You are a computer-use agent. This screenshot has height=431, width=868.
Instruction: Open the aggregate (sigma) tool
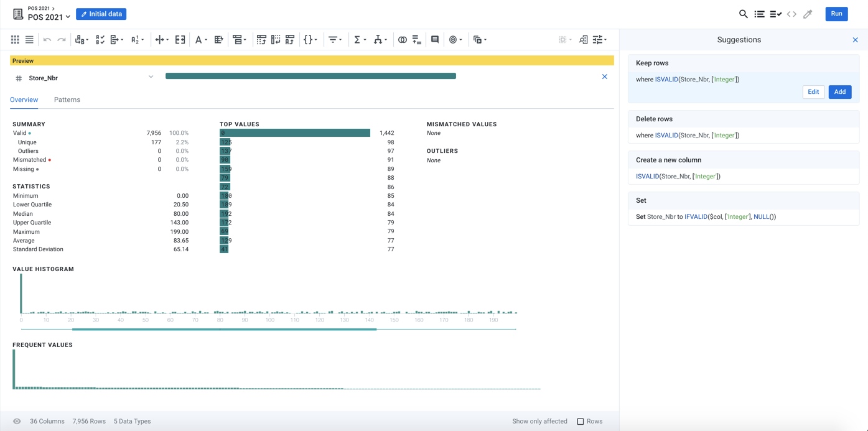pos(358,39)
